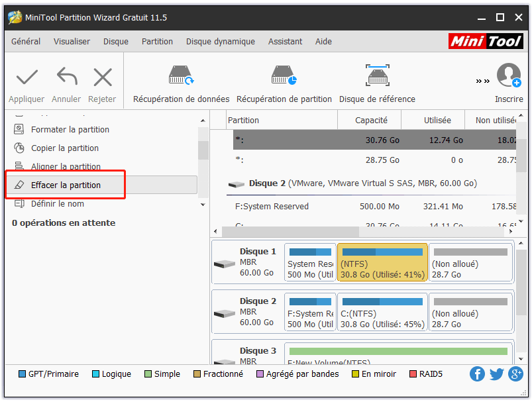Open MiniTool Google Plus icon
The height and width of the screenshot is (402, 532).
(515, 374)
